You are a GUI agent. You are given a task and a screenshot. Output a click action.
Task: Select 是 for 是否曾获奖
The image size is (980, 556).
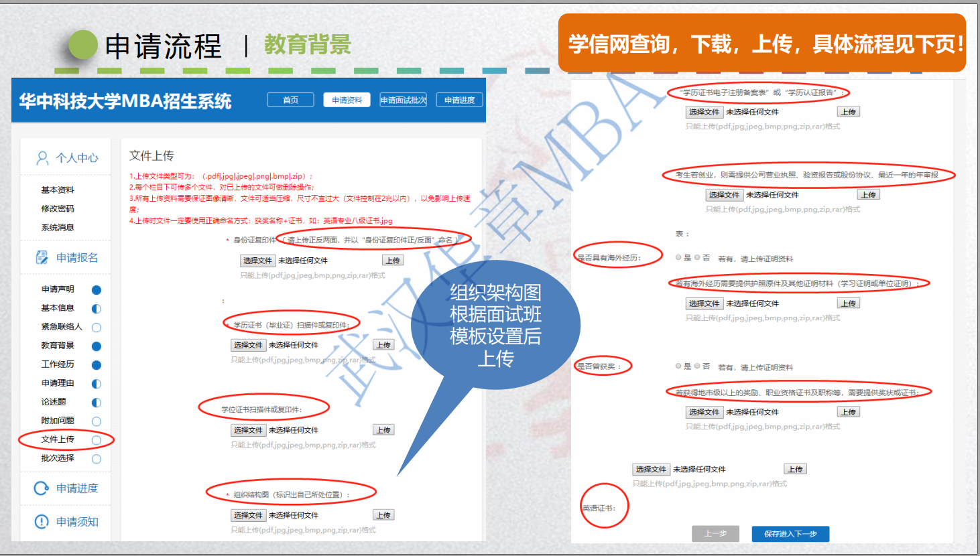678,366
